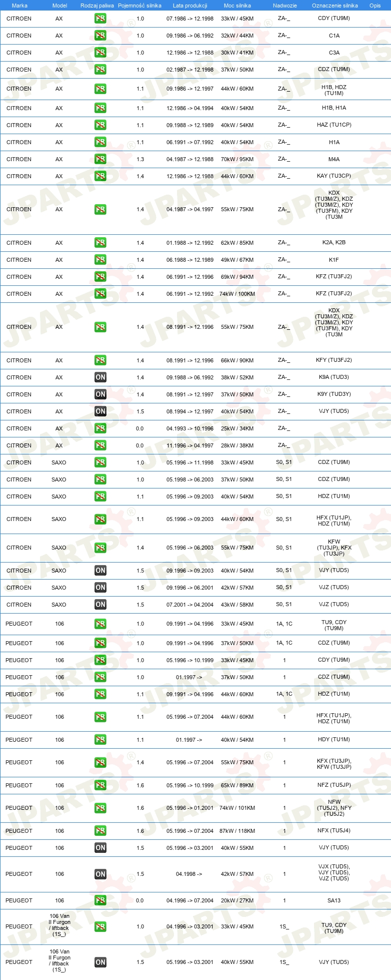Click the Oznaczenie silnika column header
Image resolution: width=391 pixels, height=980 pixels.
335,6
